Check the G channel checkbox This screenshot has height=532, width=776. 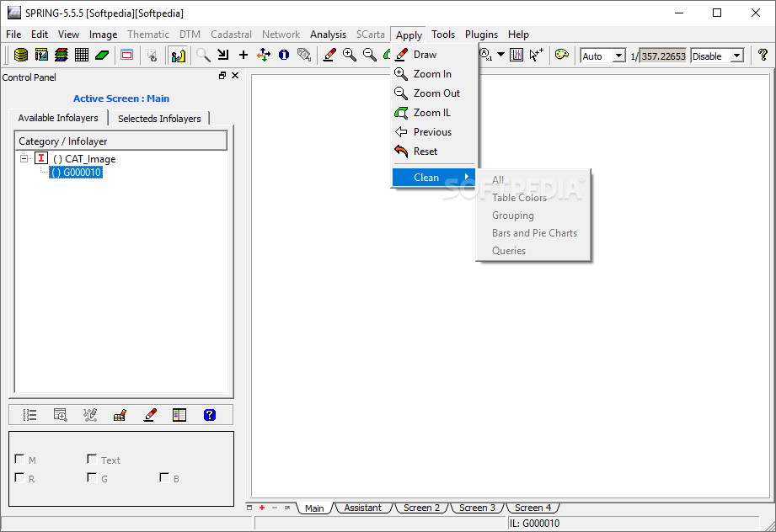[92, 477]
